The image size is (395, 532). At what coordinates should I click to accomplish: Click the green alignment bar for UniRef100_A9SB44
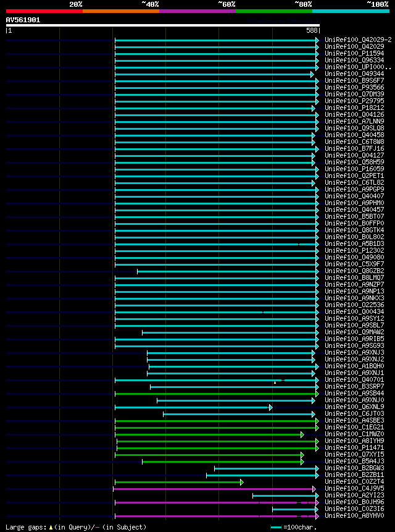coord(217,394)
